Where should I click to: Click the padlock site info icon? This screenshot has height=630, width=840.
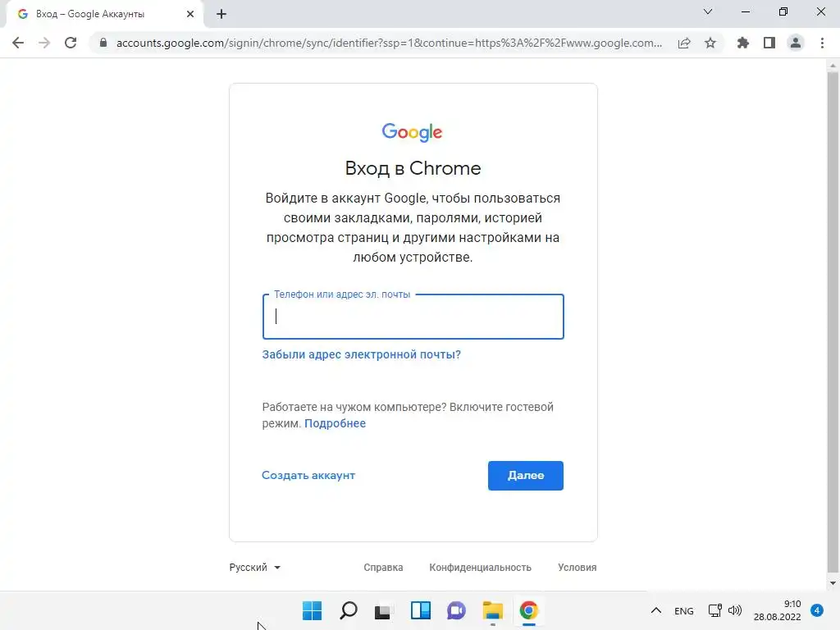pyautogui.click(x=103, y=43)
